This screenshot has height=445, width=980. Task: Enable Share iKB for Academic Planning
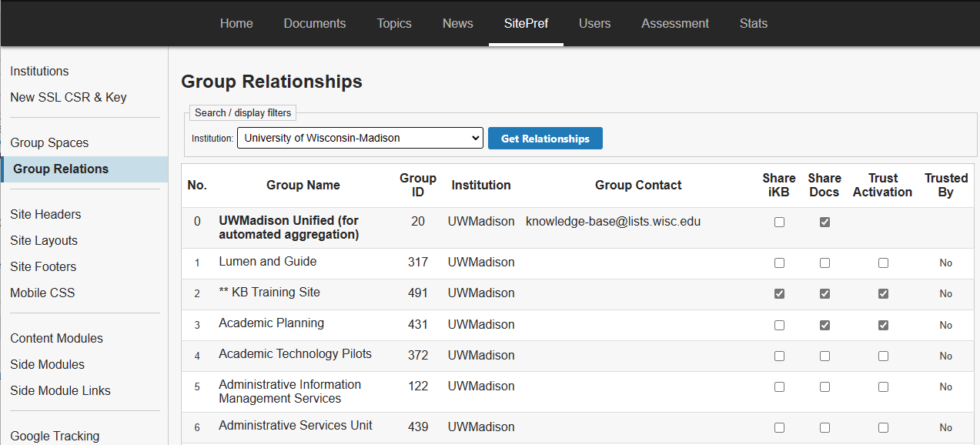[x=779, y=326]
